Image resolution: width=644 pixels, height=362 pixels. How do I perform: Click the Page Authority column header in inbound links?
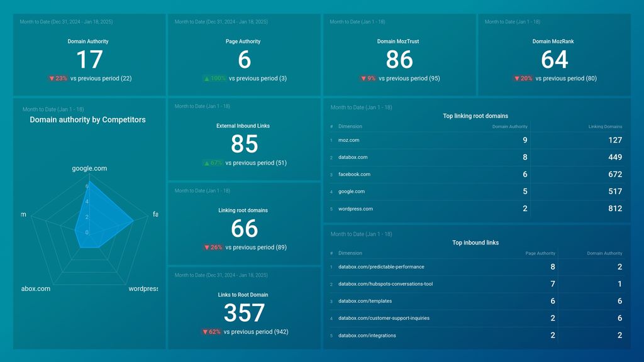[540, 253]
